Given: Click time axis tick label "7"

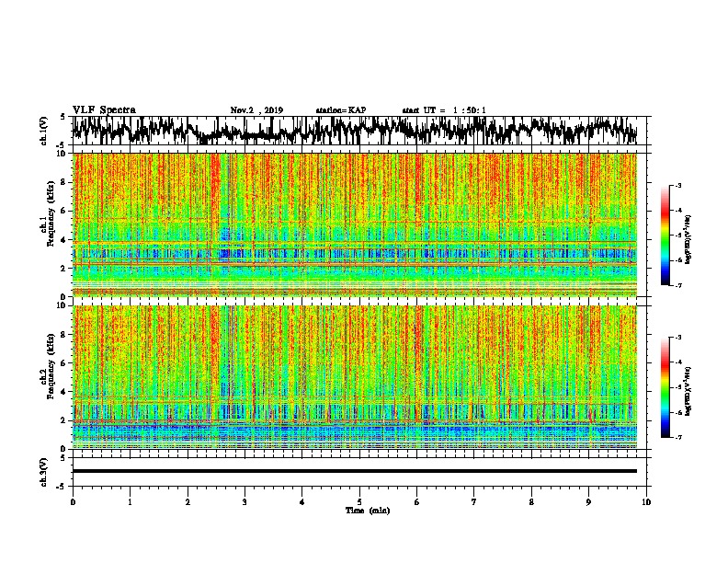Looking at the screenshot, I should 474,502.
